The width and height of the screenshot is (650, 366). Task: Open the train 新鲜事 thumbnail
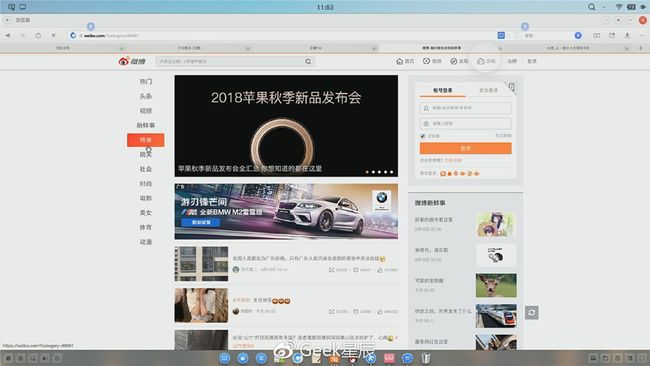[496, 316]
